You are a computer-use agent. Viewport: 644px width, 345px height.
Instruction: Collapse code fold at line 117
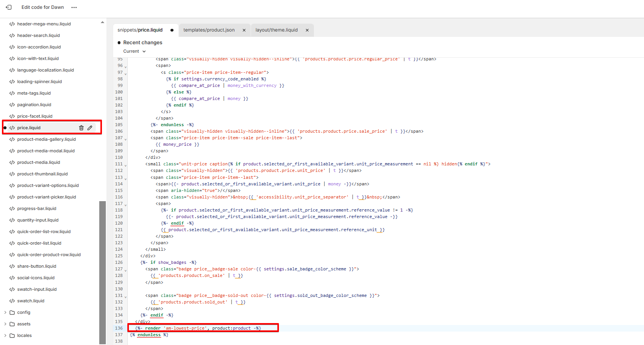tap(125, 205)
